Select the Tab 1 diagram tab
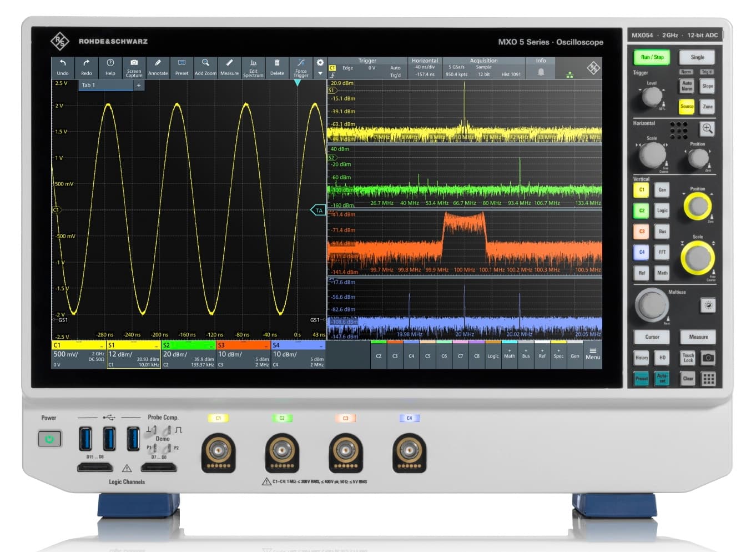This screenshot has width=756, height=552. [105, 85]
